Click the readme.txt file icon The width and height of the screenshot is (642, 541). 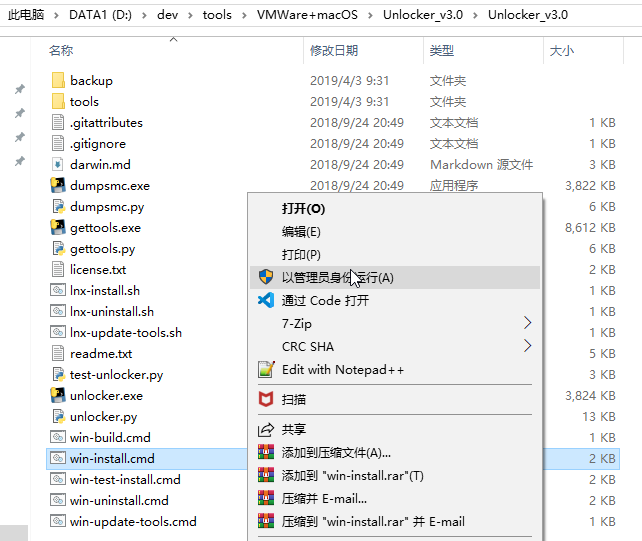tap(58, 353)
